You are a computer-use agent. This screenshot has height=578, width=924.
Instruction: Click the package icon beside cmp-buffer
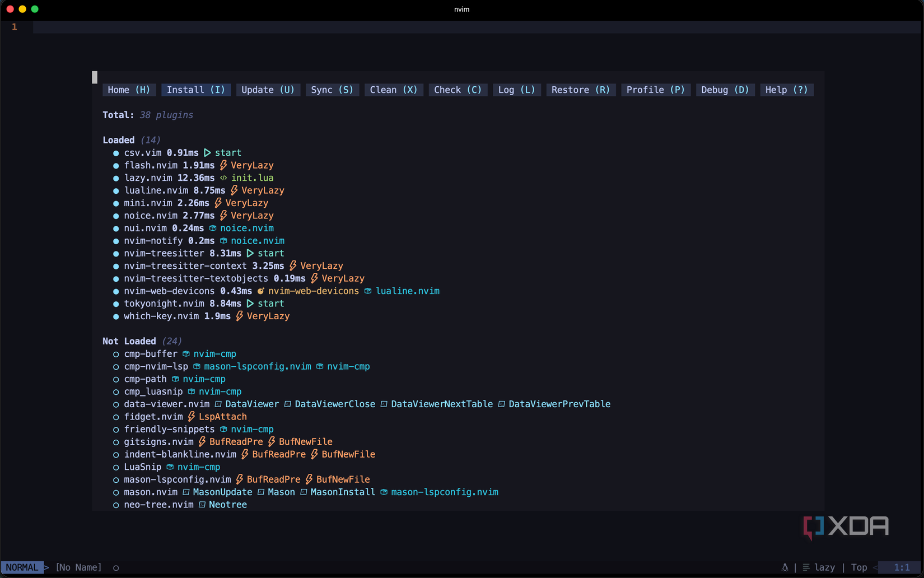pyautogui.click(x=186, y=354)
